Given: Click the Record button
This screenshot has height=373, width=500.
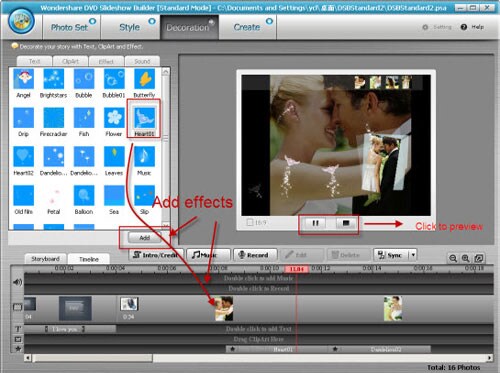Looking at the screenshot, I should pyautogui.click(x=255, y=255).
